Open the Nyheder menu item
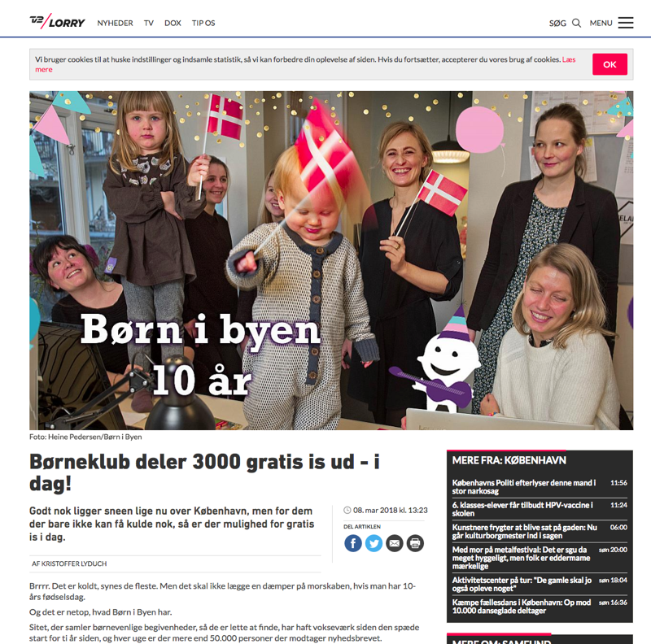Screen dimensions: 651x644 tap(115, 24)
